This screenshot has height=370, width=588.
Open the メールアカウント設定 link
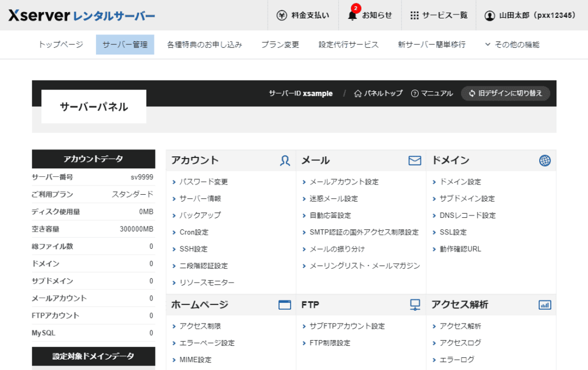point(344,182)
